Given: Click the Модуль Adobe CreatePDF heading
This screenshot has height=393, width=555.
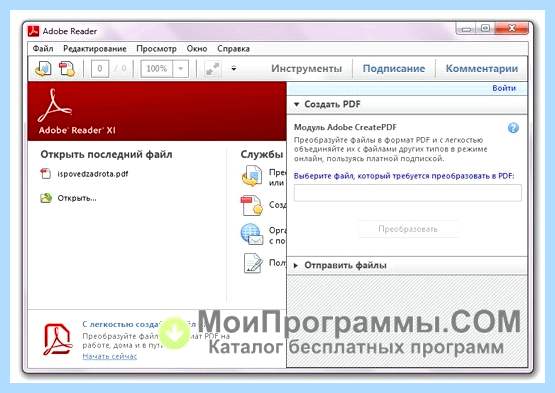Looking at the screenshot, I should point(345,127).
